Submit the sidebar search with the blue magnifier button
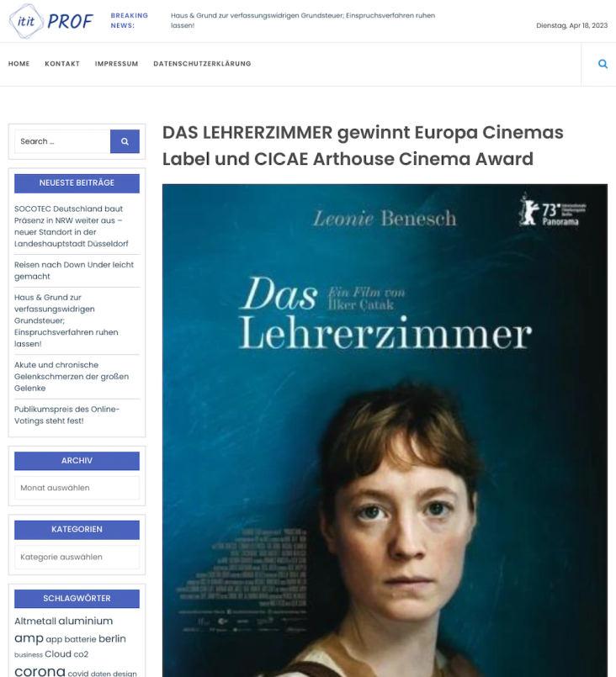The height and width of the screenshot is (677, 616). click(125, 141)
